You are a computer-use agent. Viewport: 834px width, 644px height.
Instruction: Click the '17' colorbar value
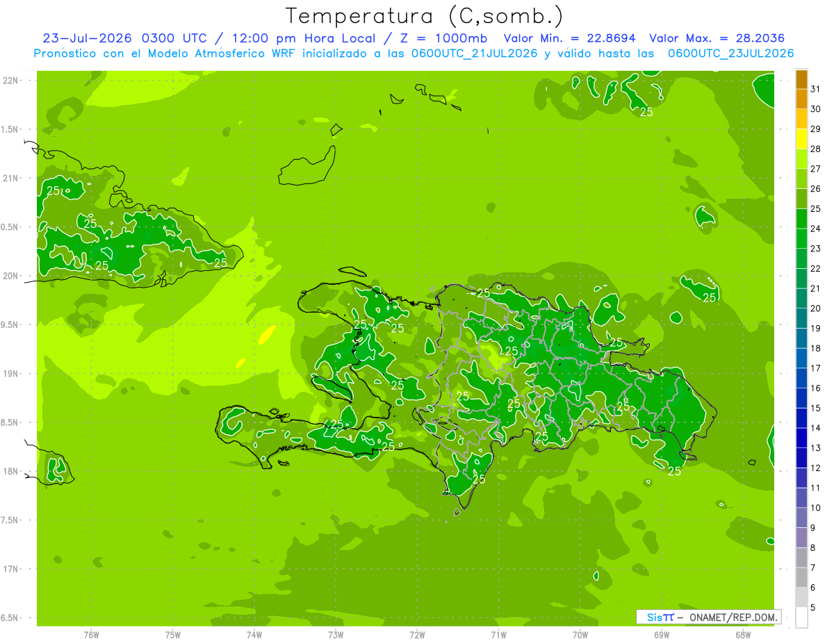pos(815,368)
